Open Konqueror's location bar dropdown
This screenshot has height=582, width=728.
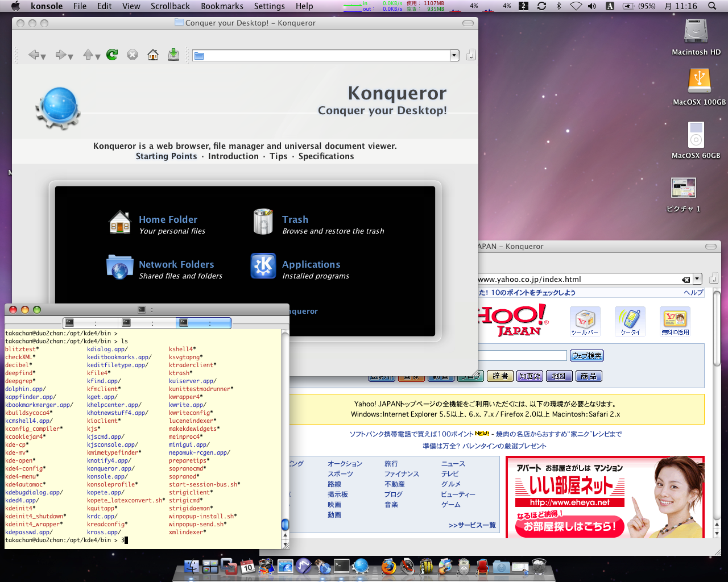tap(454, 55)
